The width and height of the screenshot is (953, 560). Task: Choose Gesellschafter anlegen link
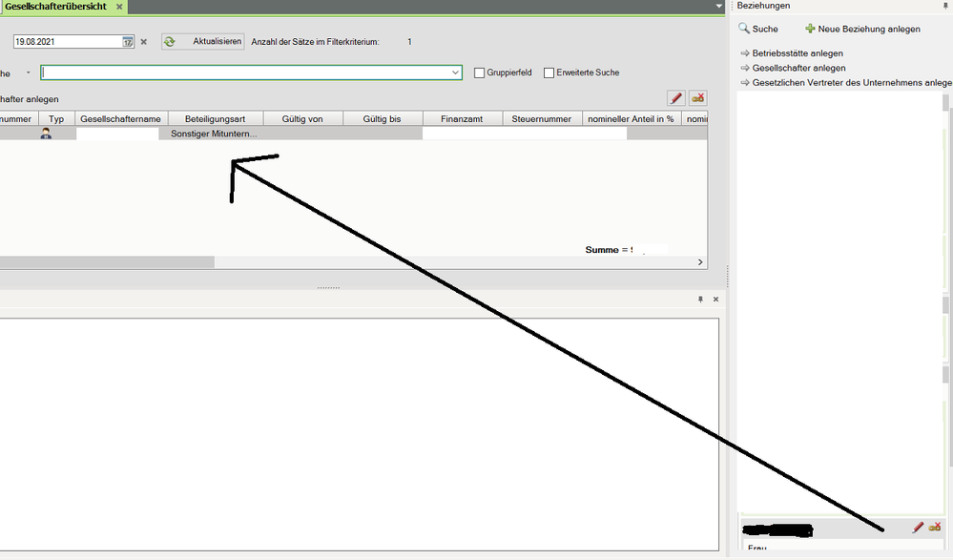pos(793,68)
